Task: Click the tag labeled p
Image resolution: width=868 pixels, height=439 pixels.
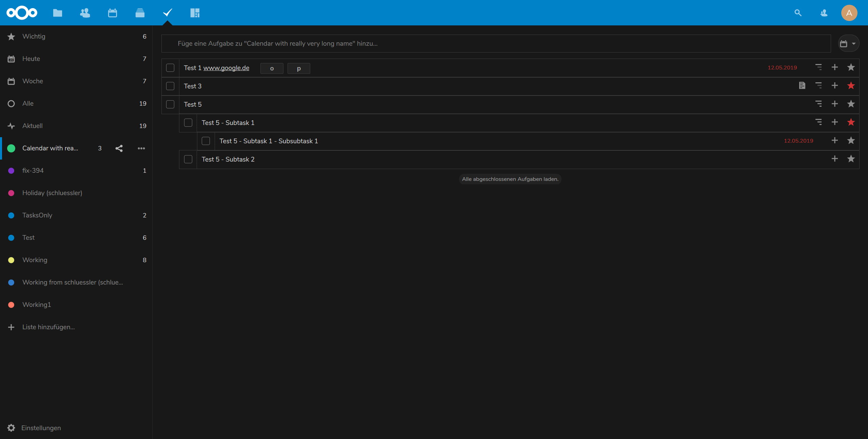Action: [x=299, y=68]
